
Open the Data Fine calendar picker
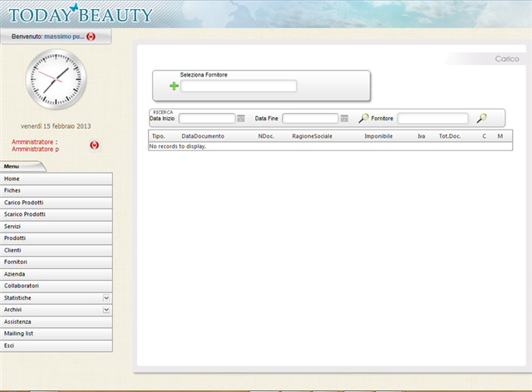click(344, 118)
